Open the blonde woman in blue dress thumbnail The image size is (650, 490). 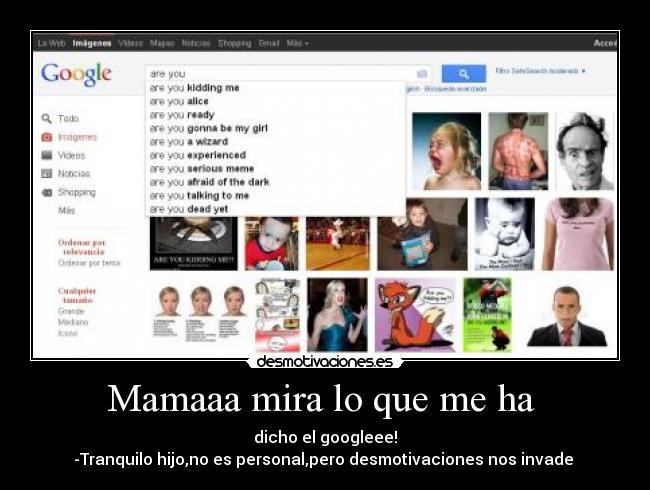click(x=337, y=315)
